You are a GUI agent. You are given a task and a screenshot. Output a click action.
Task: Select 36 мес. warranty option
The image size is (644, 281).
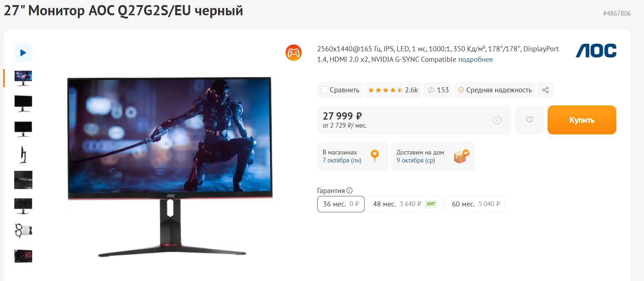point(341,204)
